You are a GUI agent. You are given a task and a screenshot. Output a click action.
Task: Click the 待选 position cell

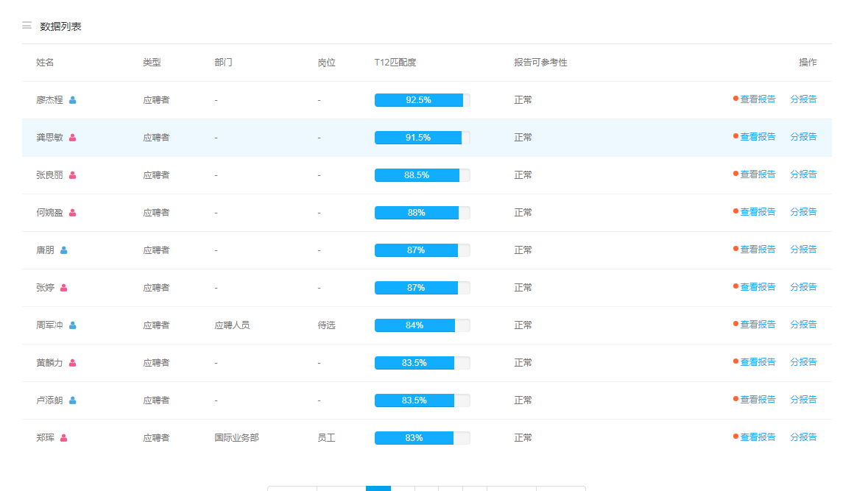(x=327, y=325)
